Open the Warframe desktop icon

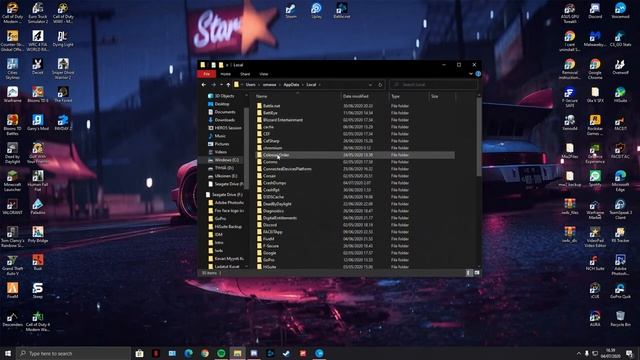tap(12, 95)
